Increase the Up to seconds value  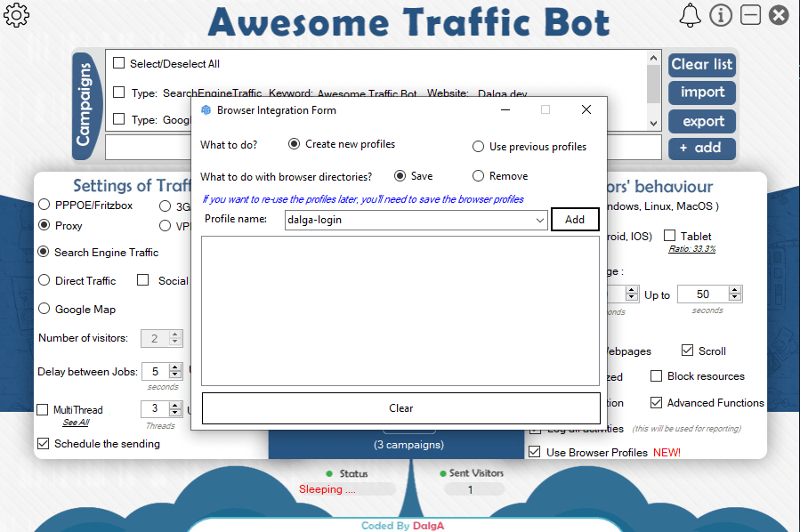click(735, 290)
